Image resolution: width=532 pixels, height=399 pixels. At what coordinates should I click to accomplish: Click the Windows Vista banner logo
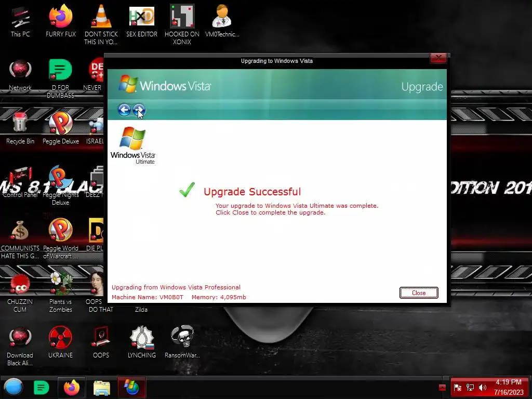coord(165,84)
